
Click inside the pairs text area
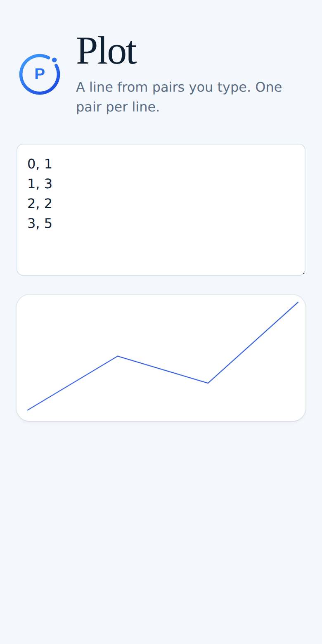[x=161, y=210]
